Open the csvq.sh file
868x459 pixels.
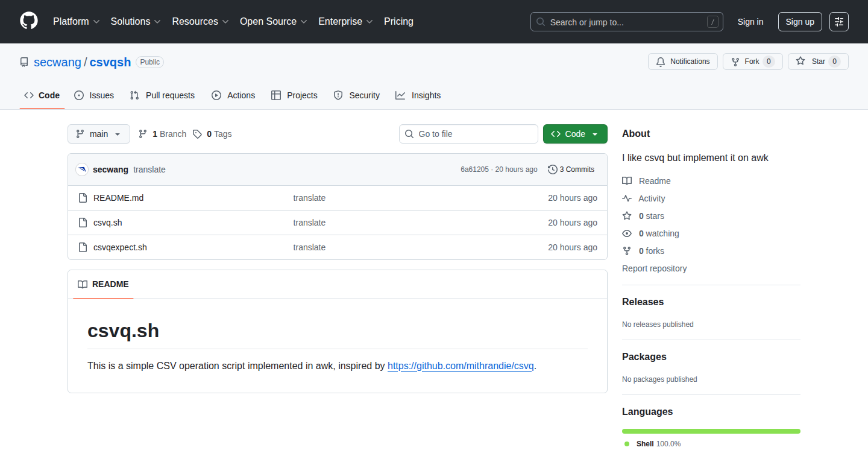(108, 223)
